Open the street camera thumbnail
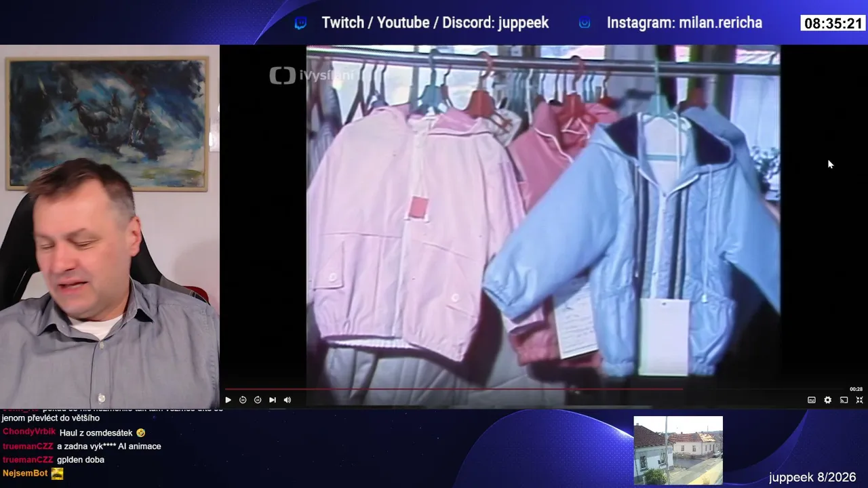868x488 pixels. click(678, 450)
